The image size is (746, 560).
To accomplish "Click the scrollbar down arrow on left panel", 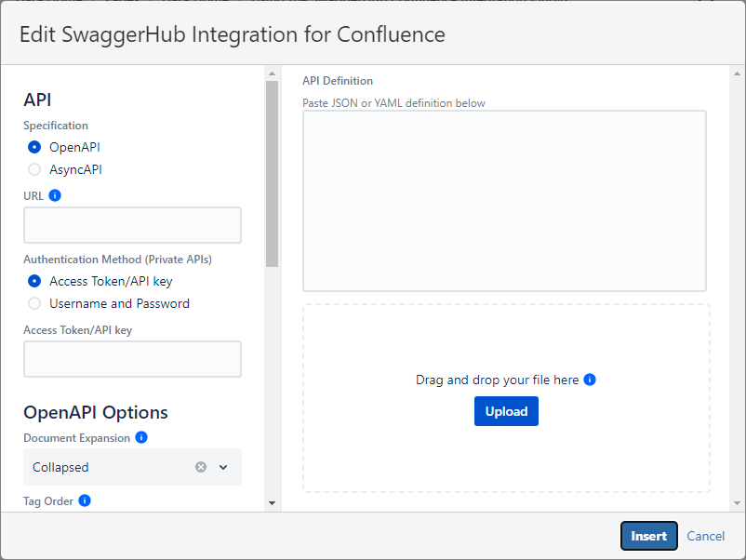I will point(272,503).
